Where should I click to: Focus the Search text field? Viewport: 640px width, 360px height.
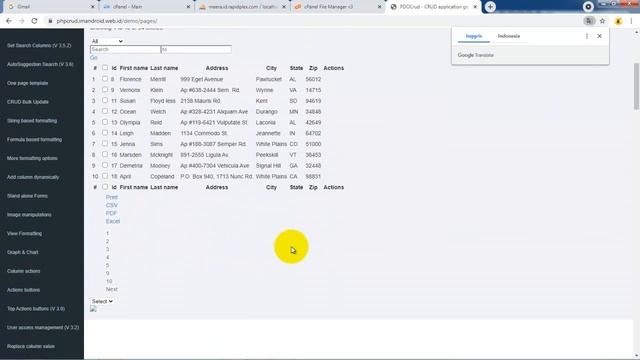125,49
